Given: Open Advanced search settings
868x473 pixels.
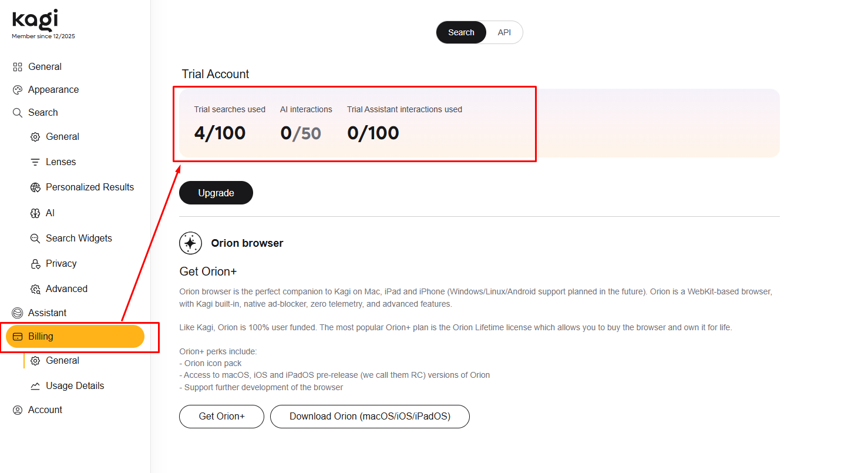Looking at the screenshot, I should pos(66,289).
